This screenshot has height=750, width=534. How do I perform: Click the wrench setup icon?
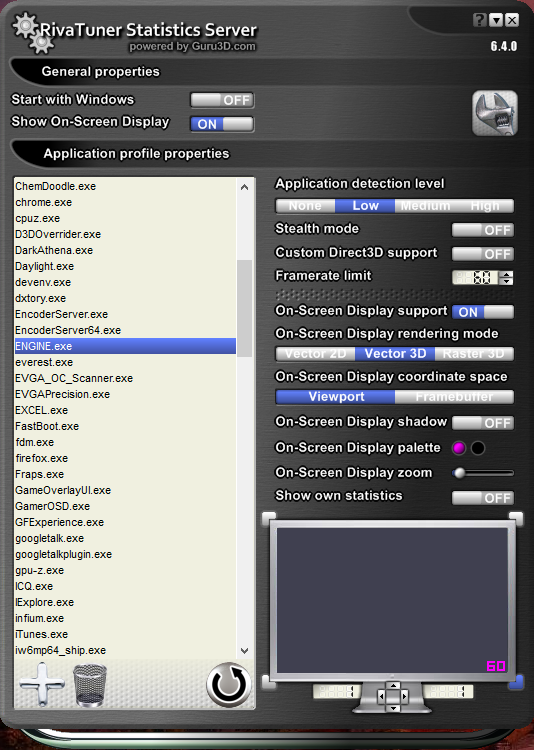click(x=495, y=113)
